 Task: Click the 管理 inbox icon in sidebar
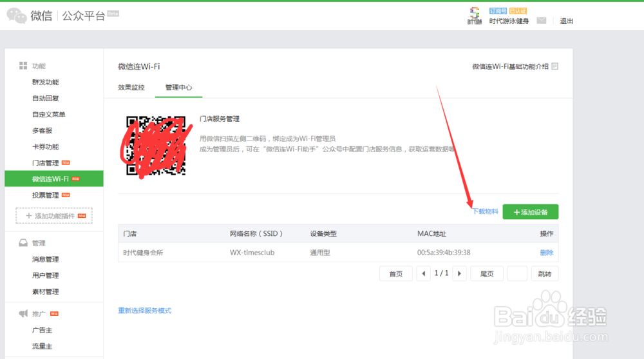(x=23, y=243)
